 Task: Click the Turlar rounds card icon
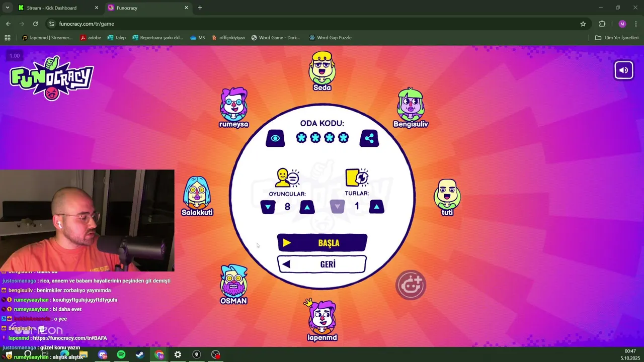coord(357,177)
